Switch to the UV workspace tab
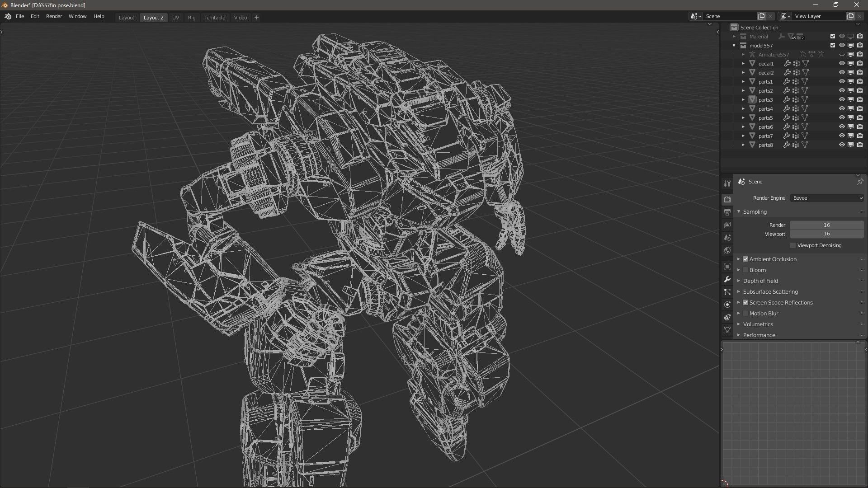 point(175,18)
